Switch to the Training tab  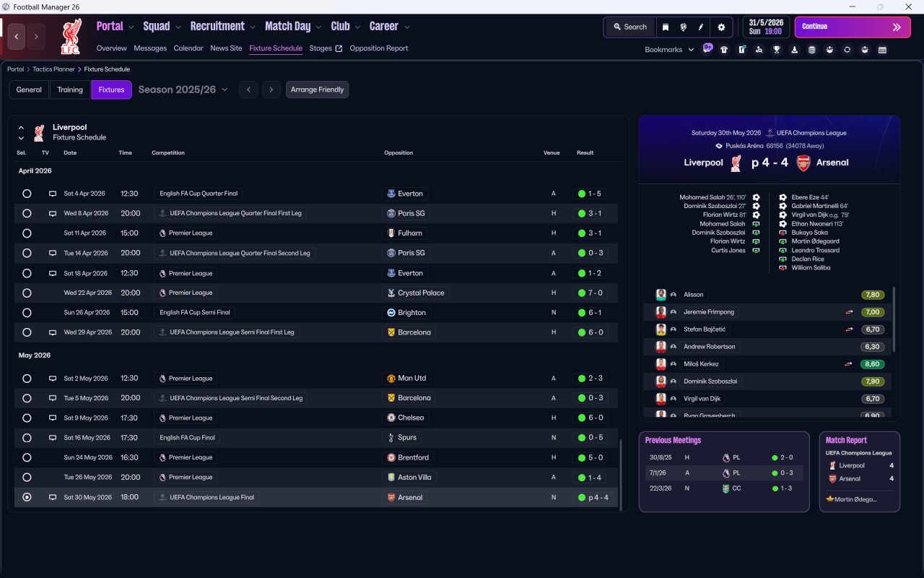point(70,90)
